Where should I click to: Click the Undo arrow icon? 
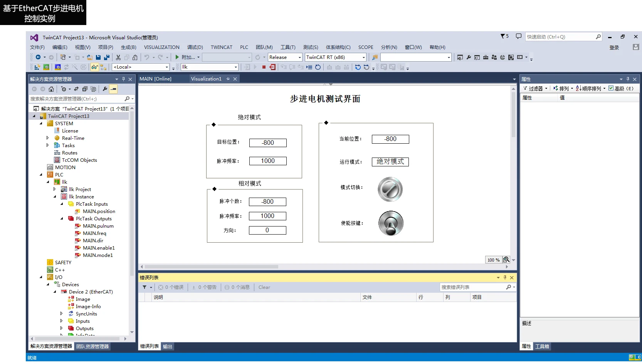click(147, 57)
